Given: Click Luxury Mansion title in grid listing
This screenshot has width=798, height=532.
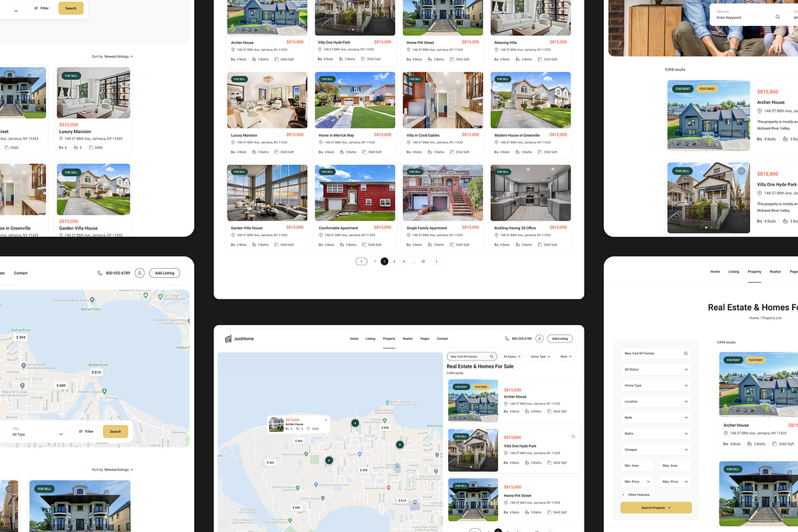Looking at the screenshot, I should 244,135.
